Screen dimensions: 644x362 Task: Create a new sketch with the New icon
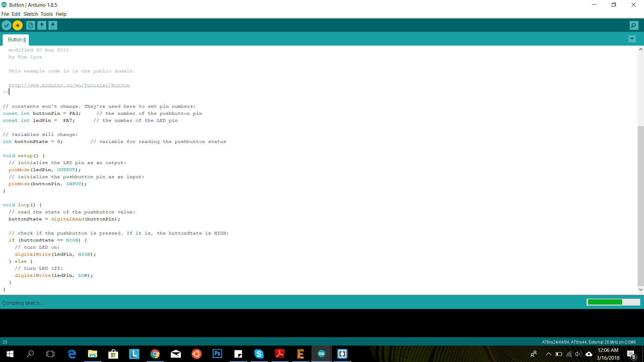[x=31, y=25]
